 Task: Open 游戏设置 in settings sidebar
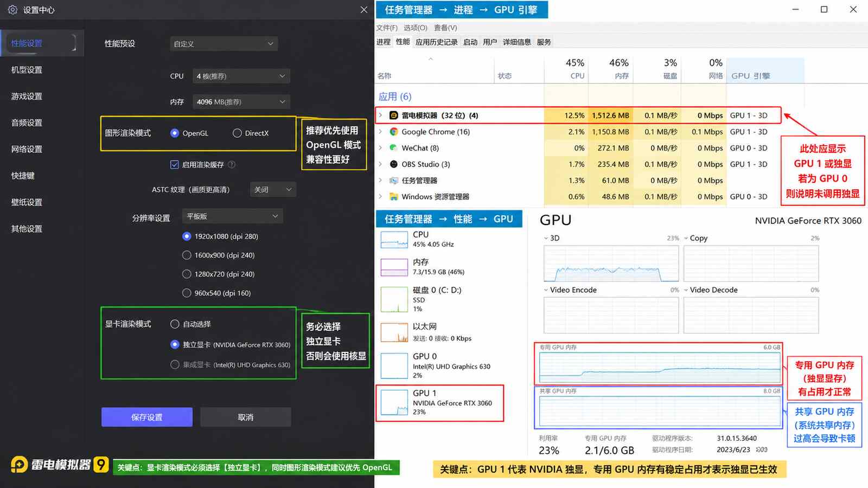point(27,97)
